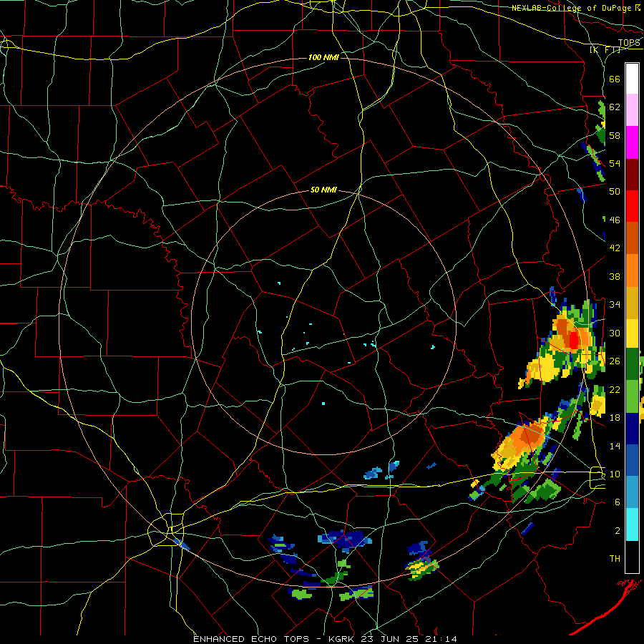Click the legend value '18'
Screen dimensions: 644x644
[615, 418]
